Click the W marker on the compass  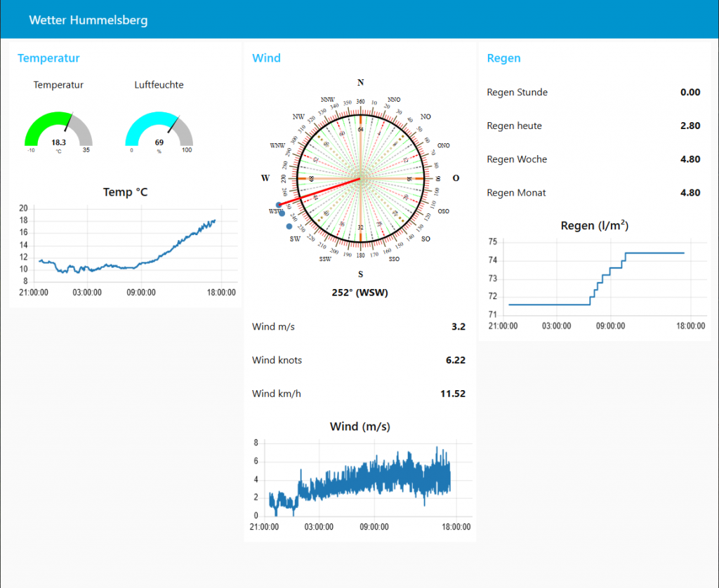tap(265, 178)
